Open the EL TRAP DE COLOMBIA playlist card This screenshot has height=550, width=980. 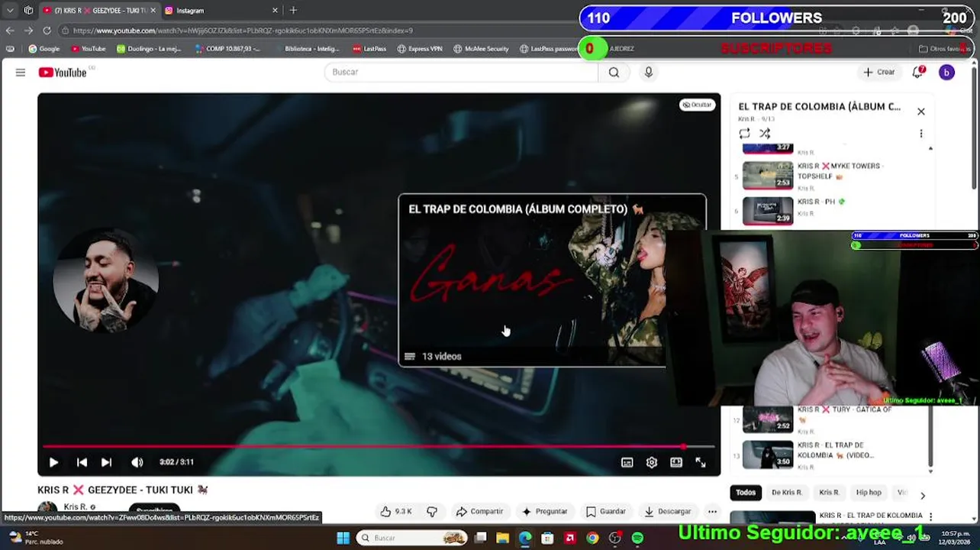[552, 280]
